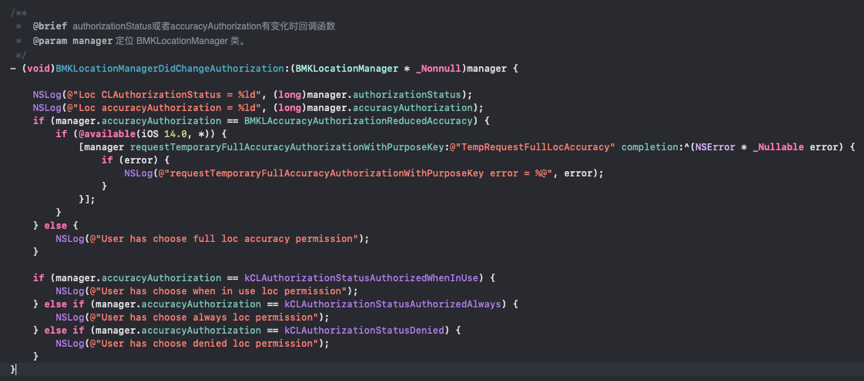Image resolution: width=864 pixels, height=381 pixels.
Task: Click the _Nonnull qualifier in the method signature
Action: click(438, 69)
